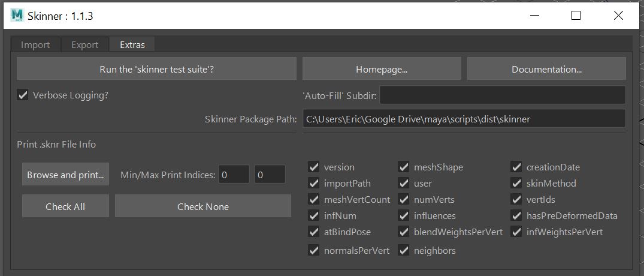
Task: Click the Skinner Package Path field
Action: click(x=464, y=119)
